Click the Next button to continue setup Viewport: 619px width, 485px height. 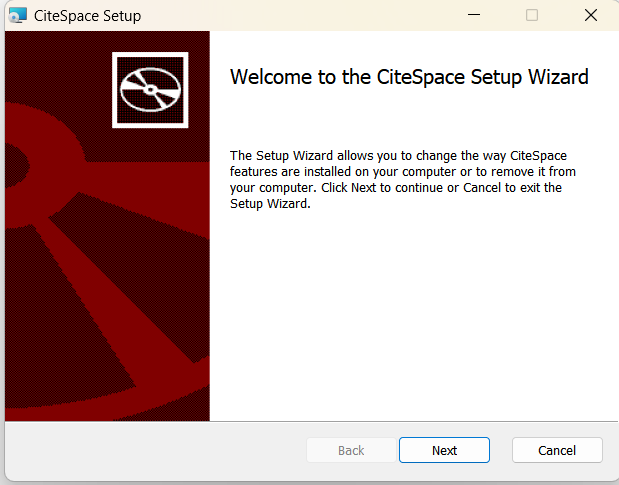click(444, 450)
